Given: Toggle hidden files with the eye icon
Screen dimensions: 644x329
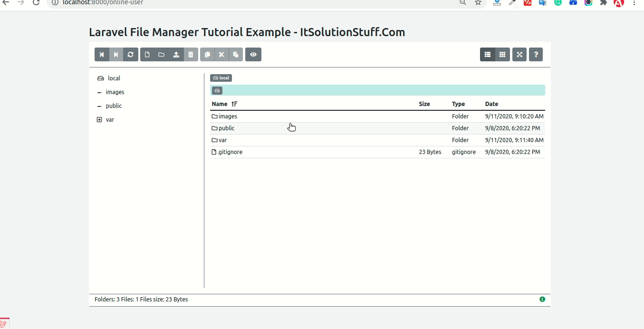Looking at the screenshot, I should (x=253, y=55).
